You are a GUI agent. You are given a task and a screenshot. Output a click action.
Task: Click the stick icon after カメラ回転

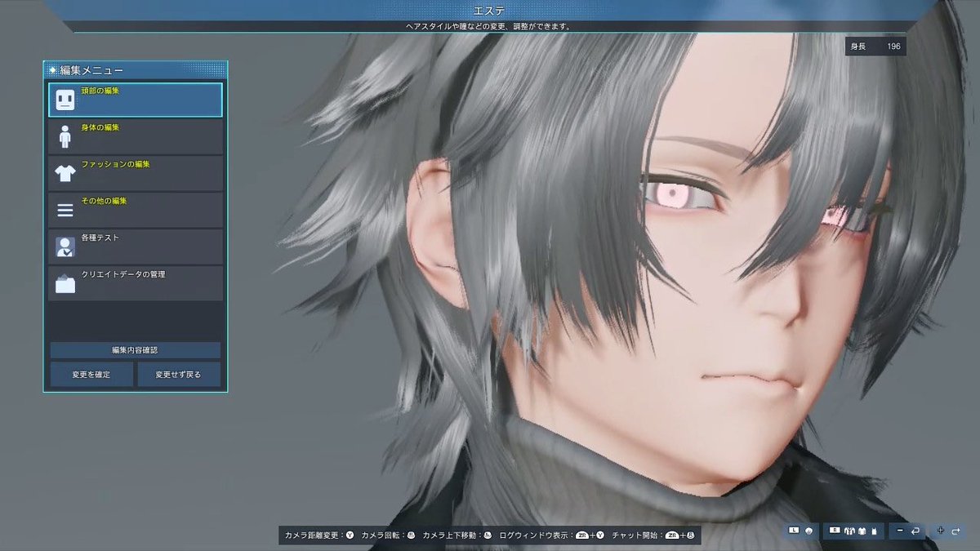[411, 535]
